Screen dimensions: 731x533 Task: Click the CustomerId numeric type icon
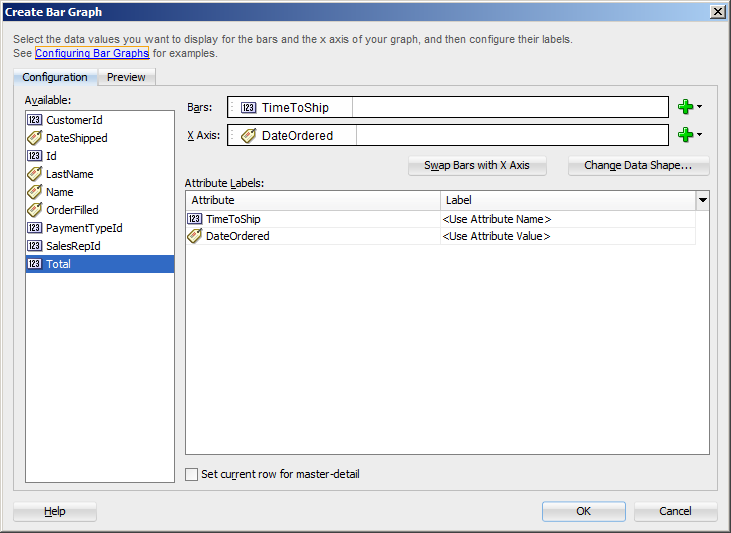(x=34, y=120)
